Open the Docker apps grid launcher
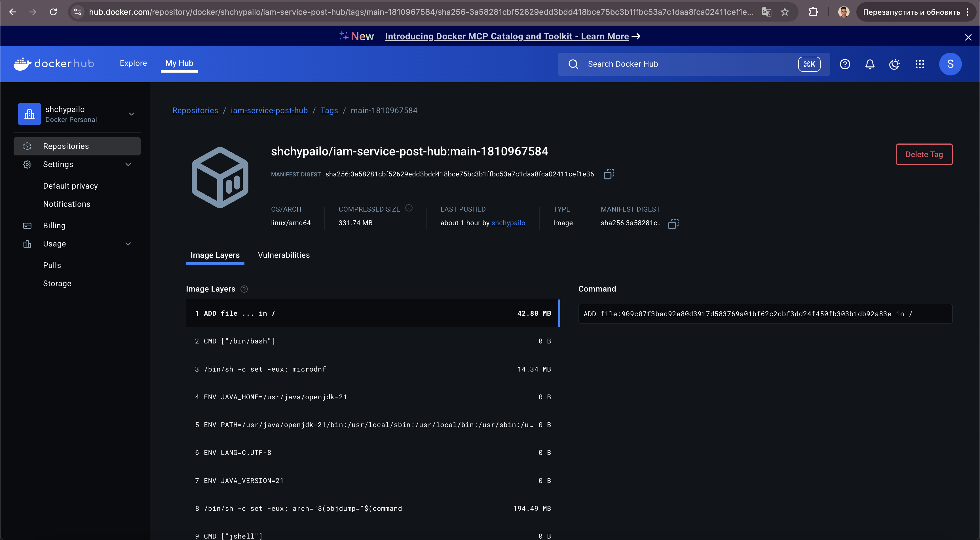This screenshot has width=980, height=540. pos(920,64)
